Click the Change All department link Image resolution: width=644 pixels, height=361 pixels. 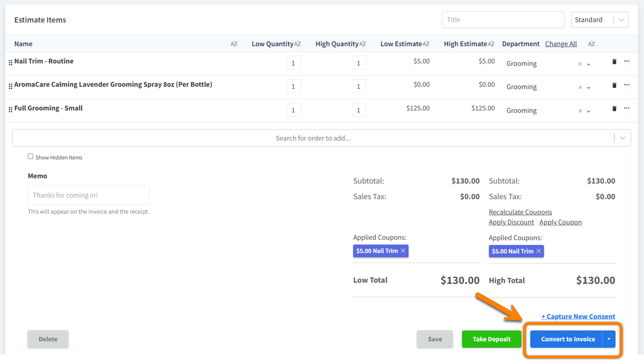pyautogui.click(x=561, y=44)
